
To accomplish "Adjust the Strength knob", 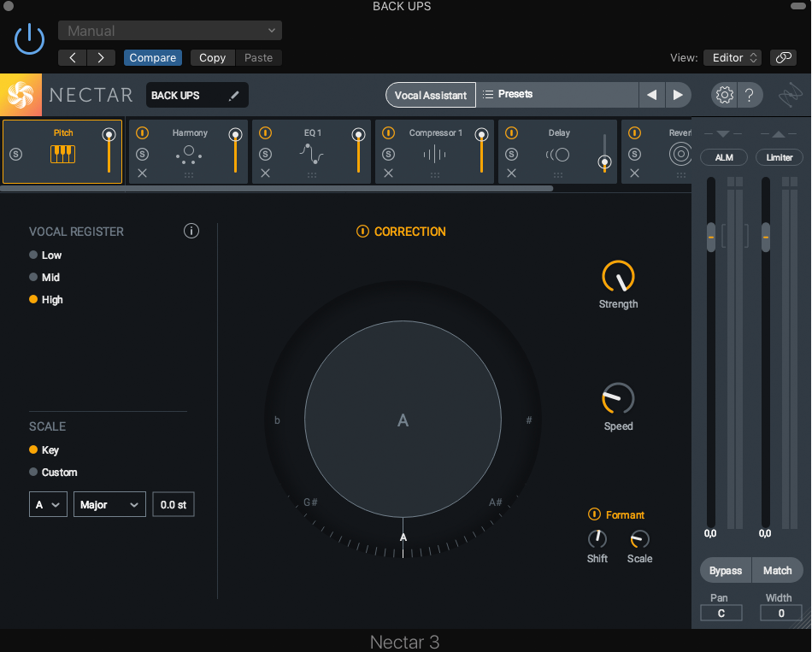I will [x=618, y=276].
